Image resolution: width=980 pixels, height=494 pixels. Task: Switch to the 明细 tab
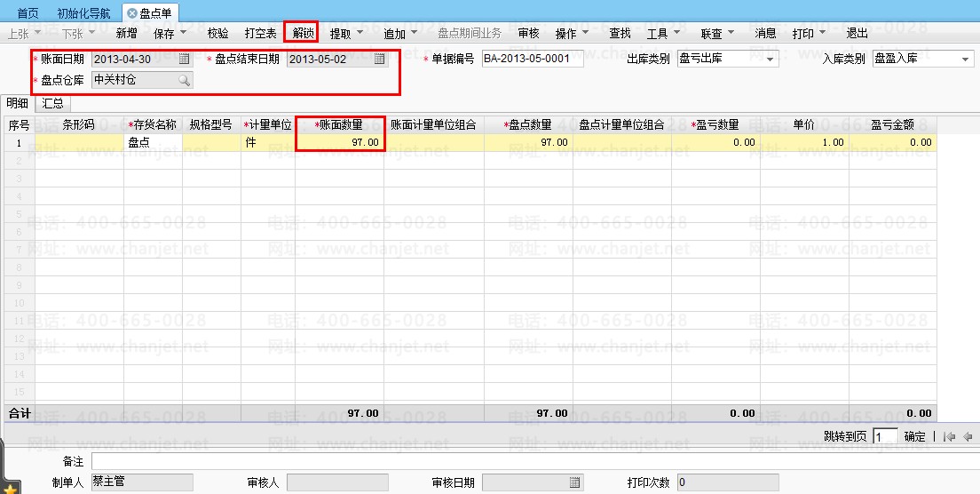[18, 103]
